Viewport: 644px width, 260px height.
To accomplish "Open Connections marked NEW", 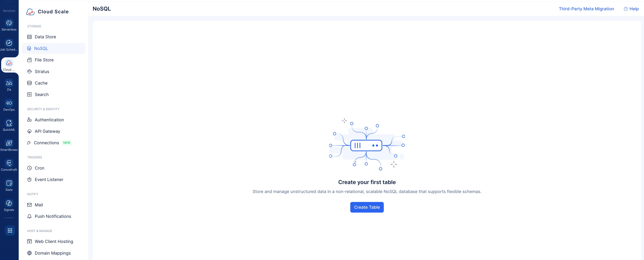I will coord(46,143).
